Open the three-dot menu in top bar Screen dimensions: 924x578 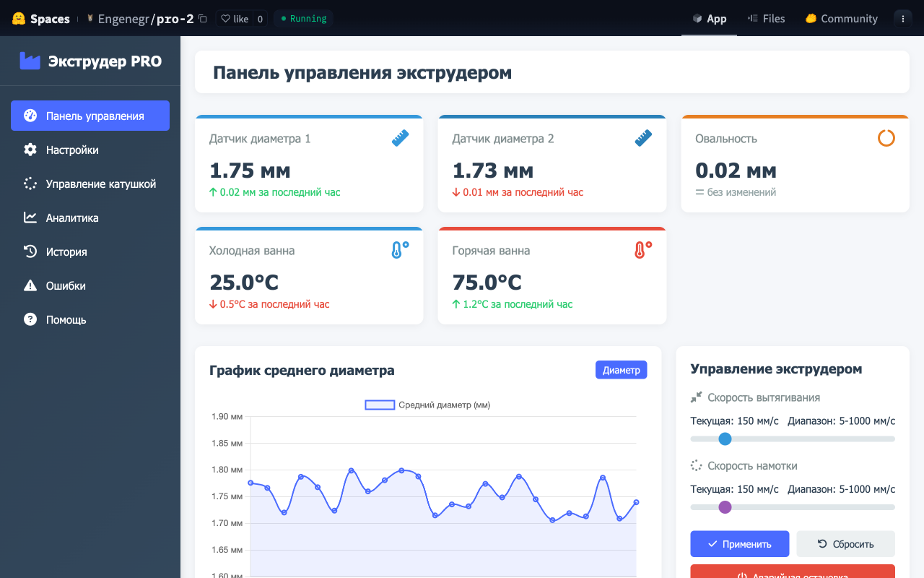pos(902,19)
